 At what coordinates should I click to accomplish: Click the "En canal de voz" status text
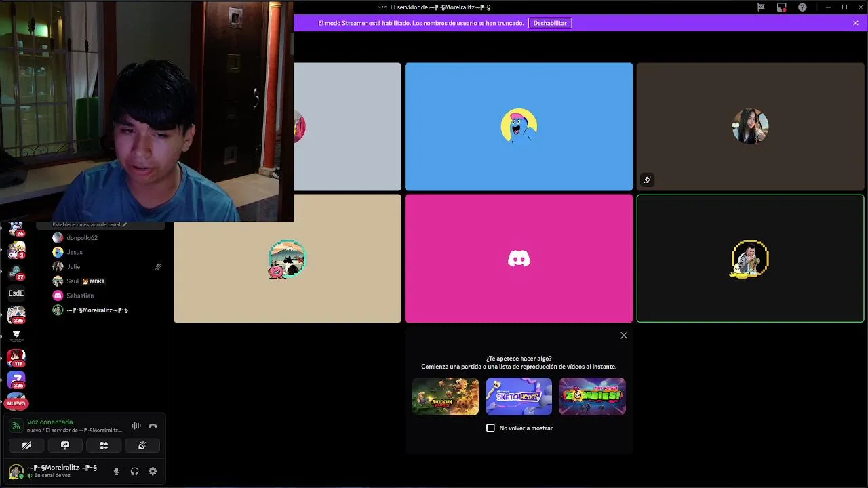(52, 476)
